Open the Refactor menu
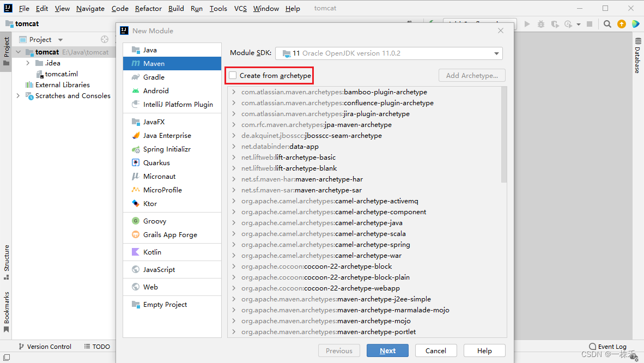 click(148, 8)
